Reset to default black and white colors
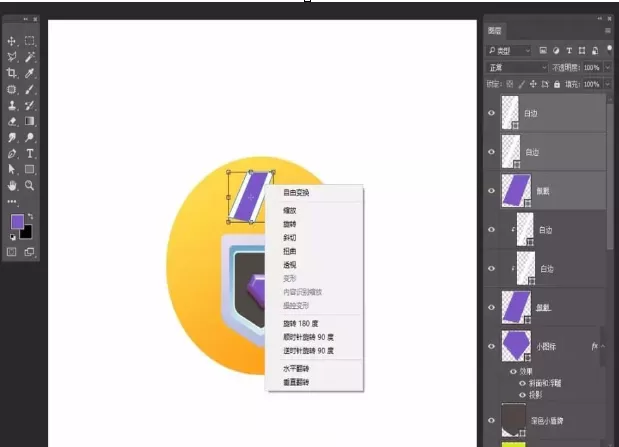The height and width of the screenshot is (447, 619). pyautogui.click(x=13, y=237)
